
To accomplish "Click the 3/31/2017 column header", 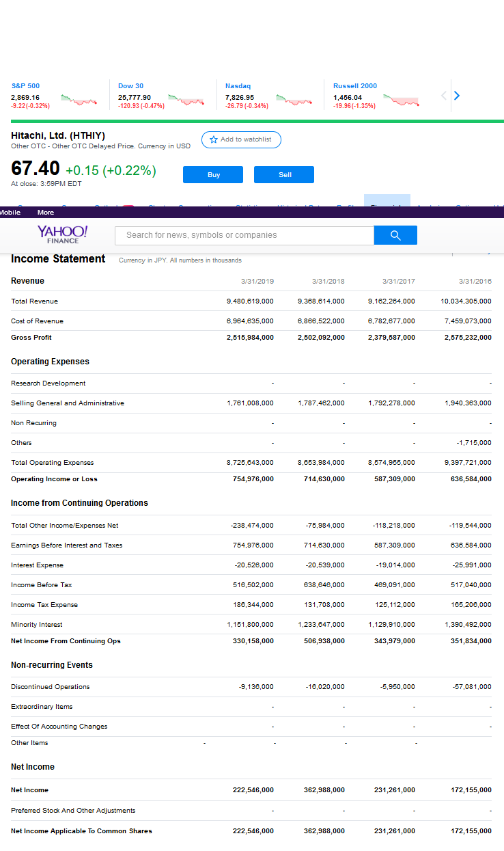I will pos(399,282).
